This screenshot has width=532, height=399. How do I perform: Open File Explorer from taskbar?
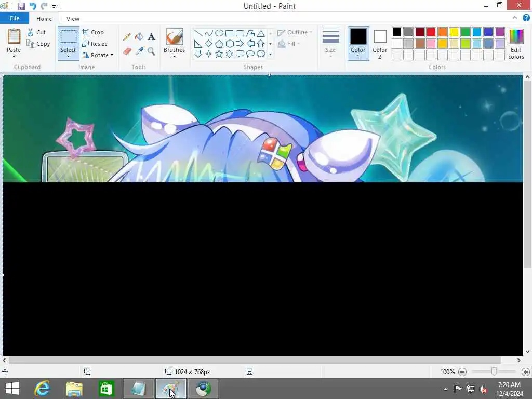click(x=74, y=389)
